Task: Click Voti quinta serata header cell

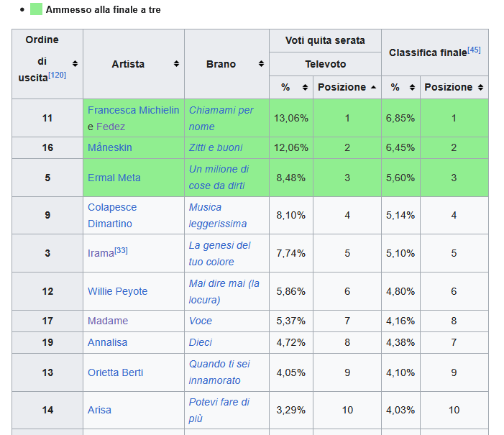Action: coord(325,40)
